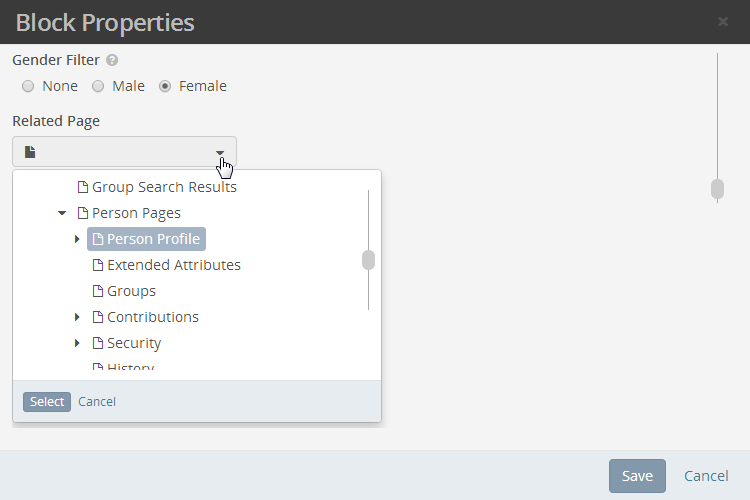Click the Security page icon
Viewport: 750px width, 500px height.
pos(98,343)
